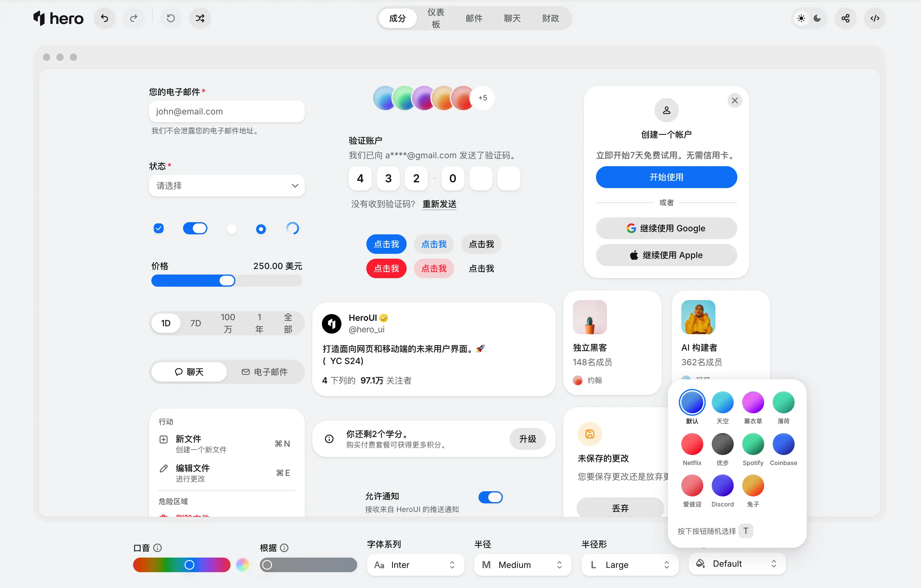921x588 pixels.
Task: Click the undo arrow in top toolbar
Action: click(x=104, y=18)
